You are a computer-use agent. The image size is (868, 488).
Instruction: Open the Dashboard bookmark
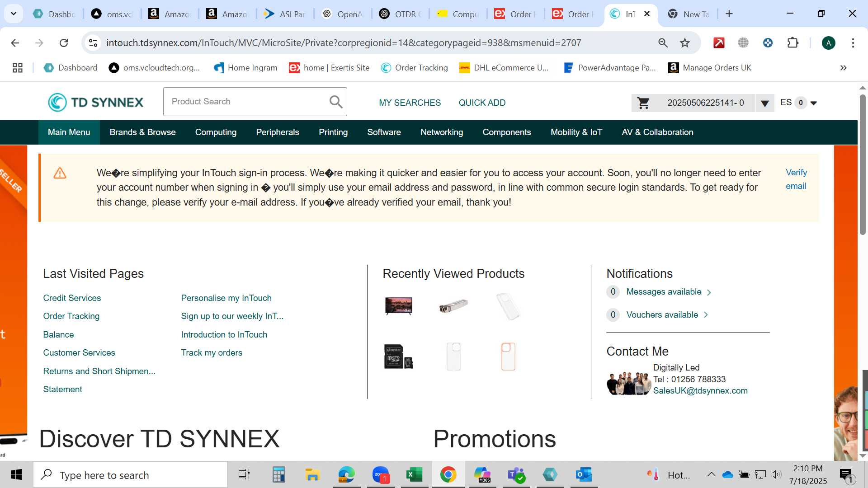[x=70, y=68]
